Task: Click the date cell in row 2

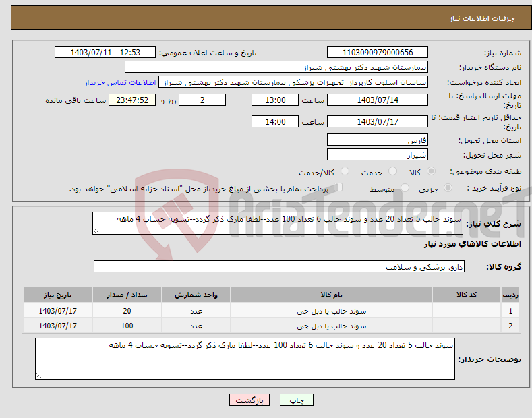Action: tap(57, 326)
